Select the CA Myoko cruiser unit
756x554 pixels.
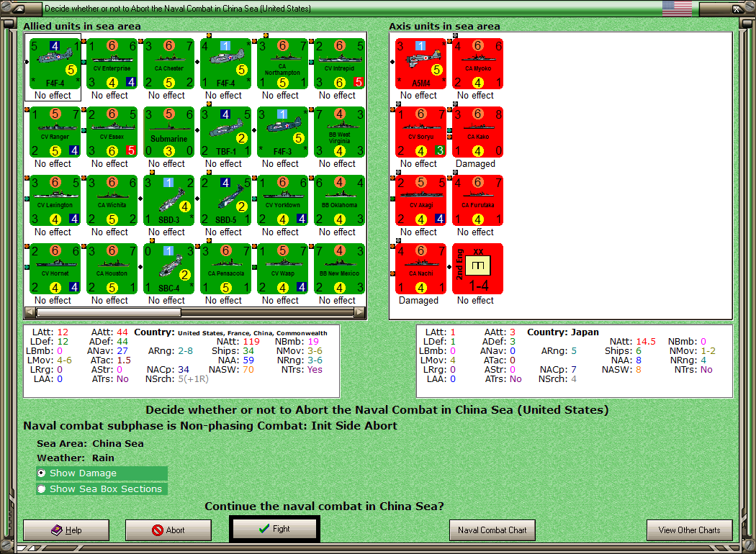477,64
